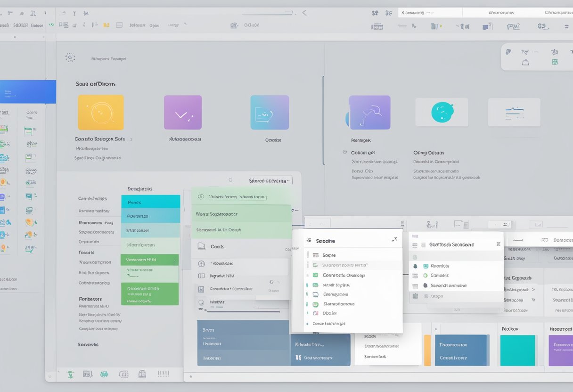This screenshot has height=392, width=573.
Task: Click the pink folder icon on last popup row
Action: (x=315, y=313)
